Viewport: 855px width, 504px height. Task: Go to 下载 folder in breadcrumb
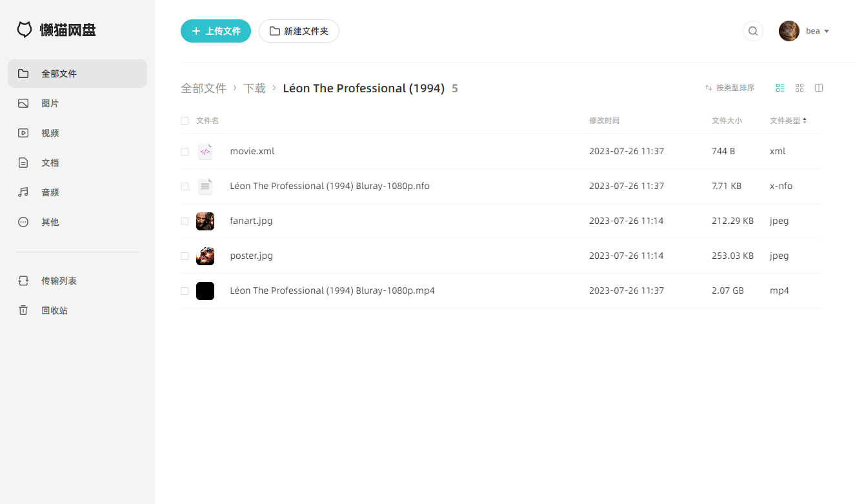pyautogui.click(x=255, y=88)
